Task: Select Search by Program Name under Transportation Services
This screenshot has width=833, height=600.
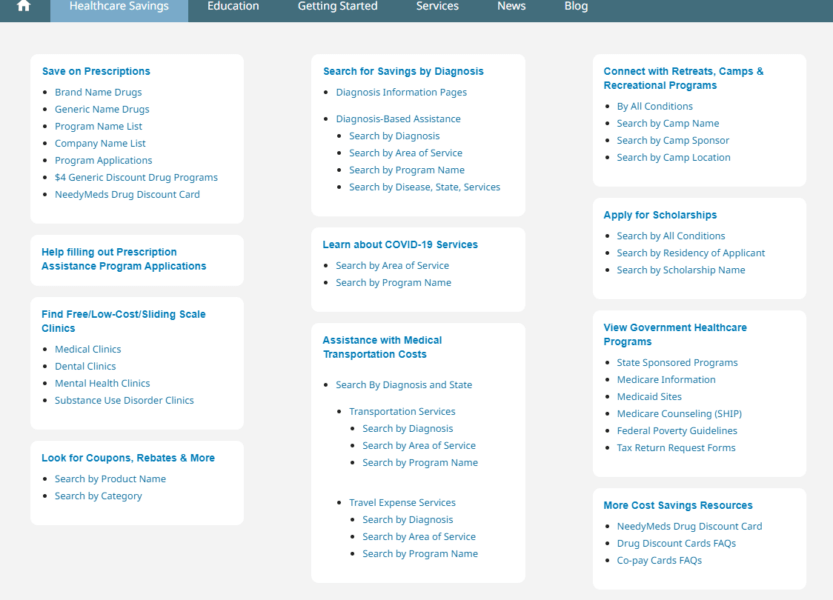Action: tap(420, 462)
